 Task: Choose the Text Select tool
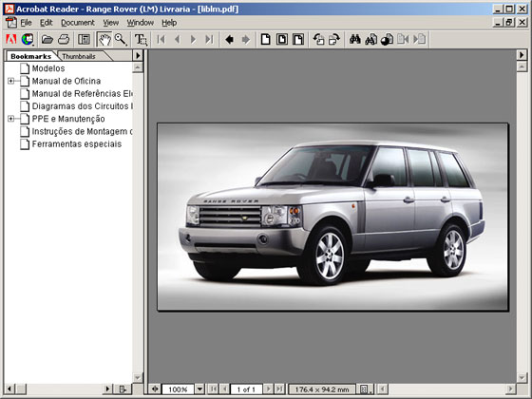click(141, 39)
